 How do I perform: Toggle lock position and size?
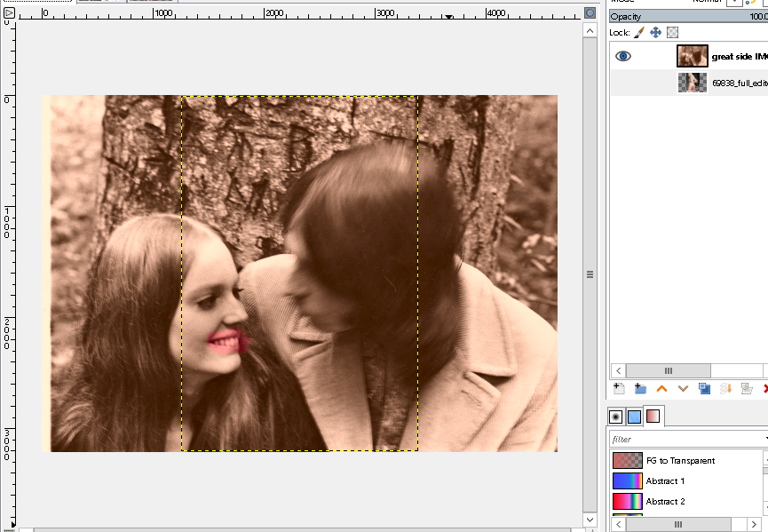coord(655,33)
